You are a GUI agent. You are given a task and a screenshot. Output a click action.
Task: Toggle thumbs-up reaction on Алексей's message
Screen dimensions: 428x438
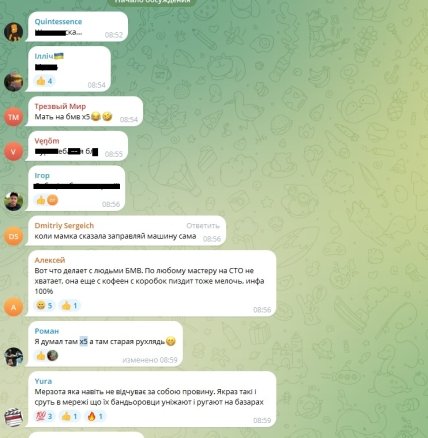coord(70,305)
